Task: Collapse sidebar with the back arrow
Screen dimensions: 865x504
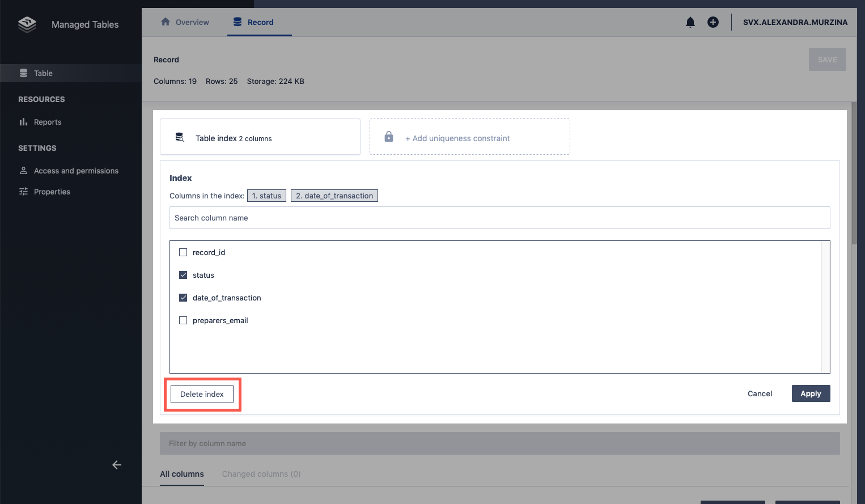Action: [117, 465]
